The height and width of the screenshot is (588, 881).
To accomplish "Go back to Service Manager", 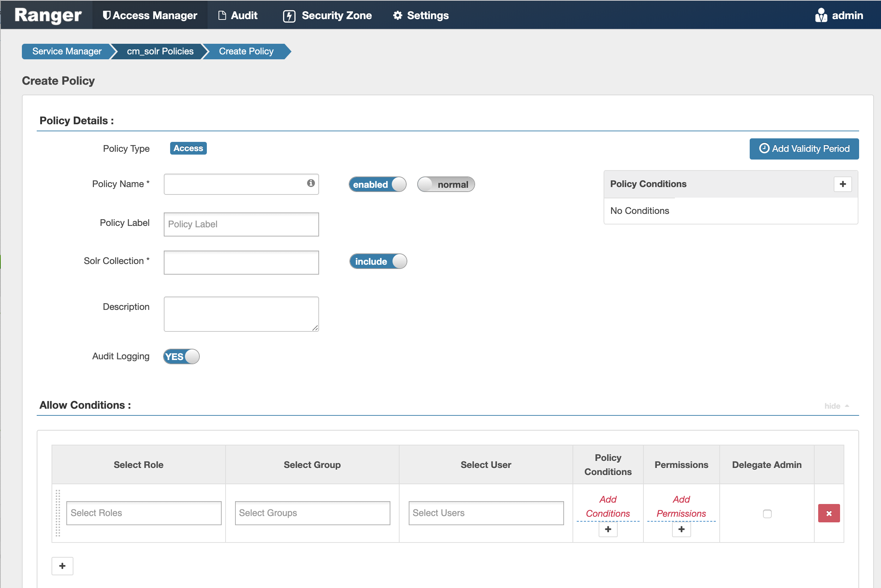I will [x=66, y=51].
